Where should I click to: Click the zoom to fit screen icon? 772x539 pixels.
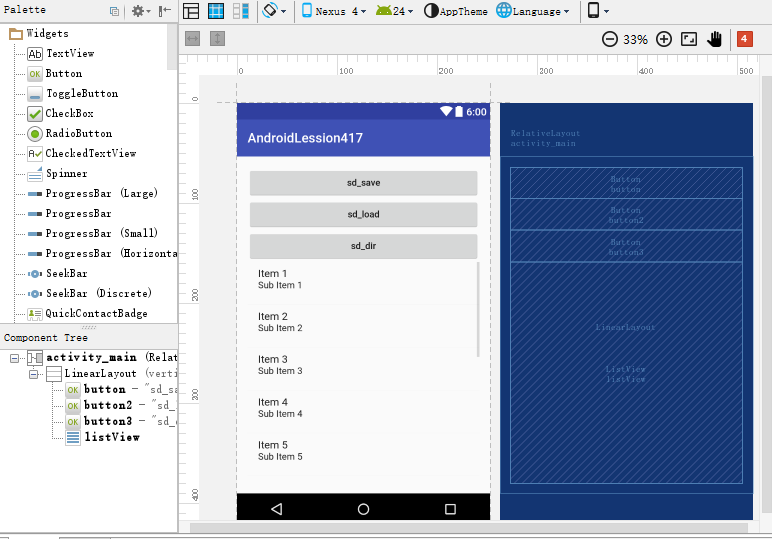pos(689,39)
